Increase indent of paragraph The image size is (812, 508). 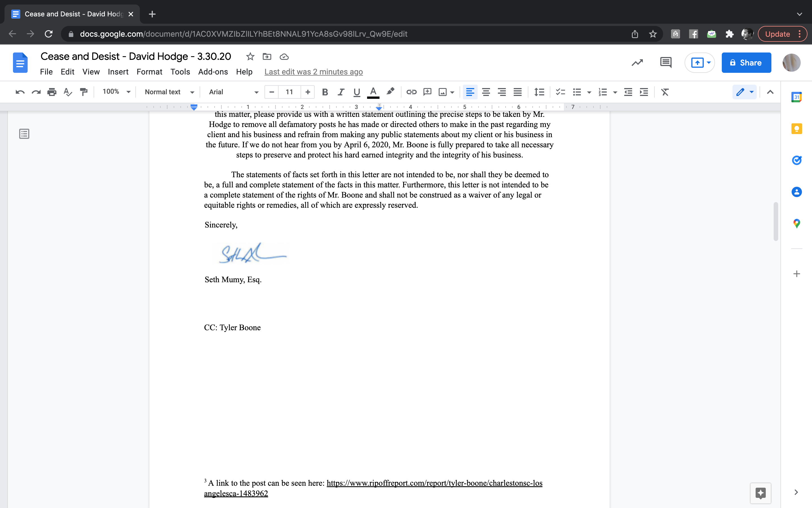[644, 92]
